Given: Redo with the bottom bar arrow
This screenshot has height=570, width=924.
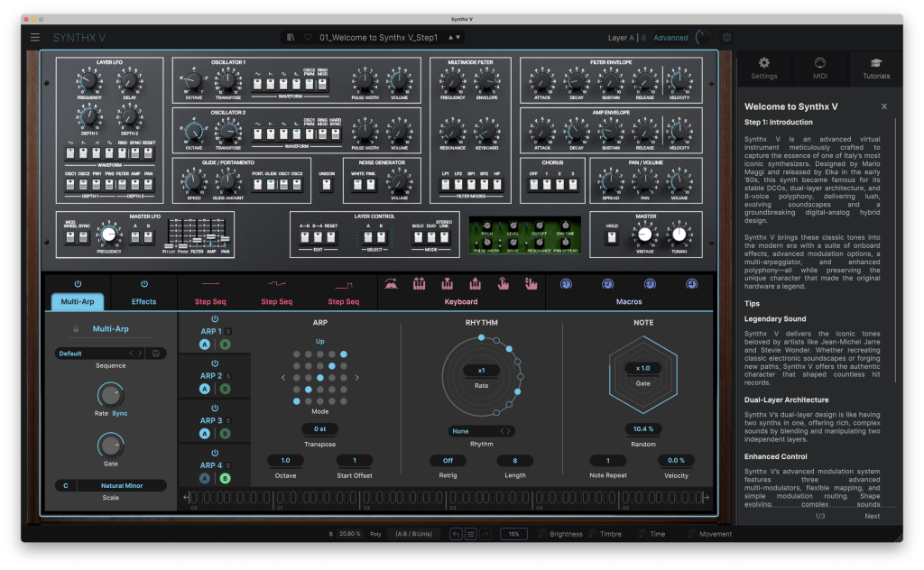Looking at the screenshot, I should click(485, 534).
